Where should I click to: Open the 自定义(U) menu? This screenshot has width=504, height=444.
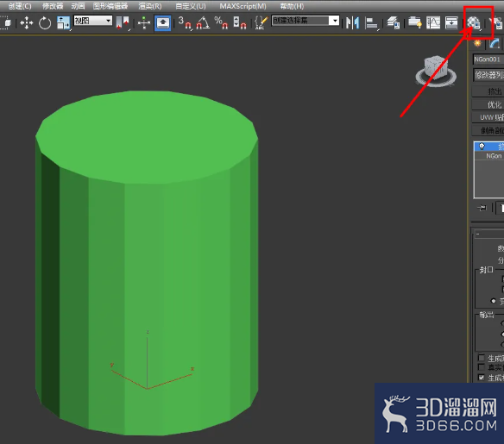[191, 6]
